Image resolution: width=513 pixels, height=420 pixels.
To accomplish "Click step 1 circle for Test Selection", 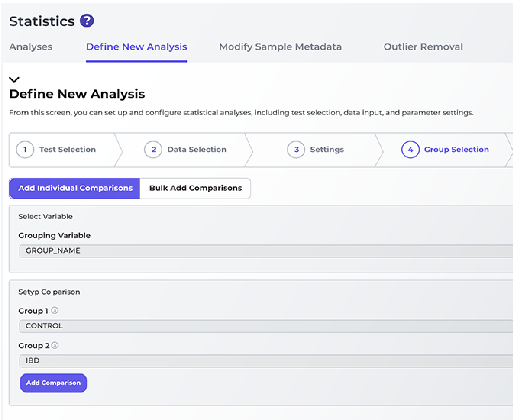I will tap(25, 149).
